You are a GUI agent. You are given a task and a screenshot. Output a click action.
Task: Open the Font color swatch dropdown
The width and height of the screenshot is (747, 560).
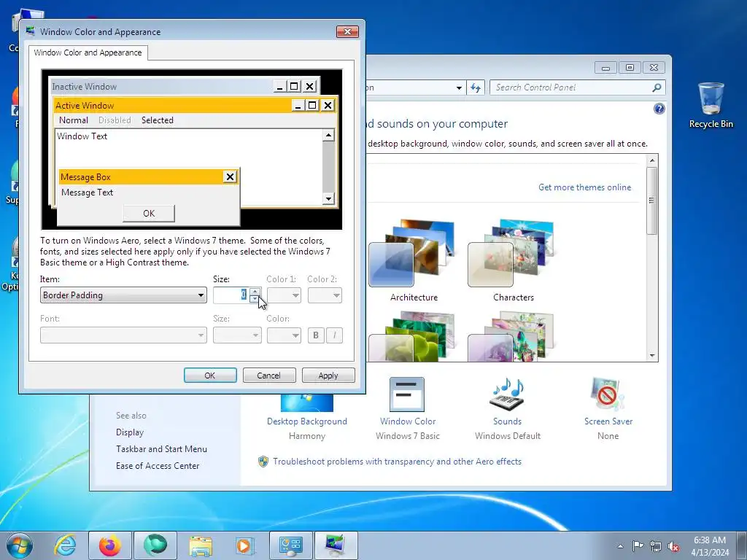click(x=284, y=335)
